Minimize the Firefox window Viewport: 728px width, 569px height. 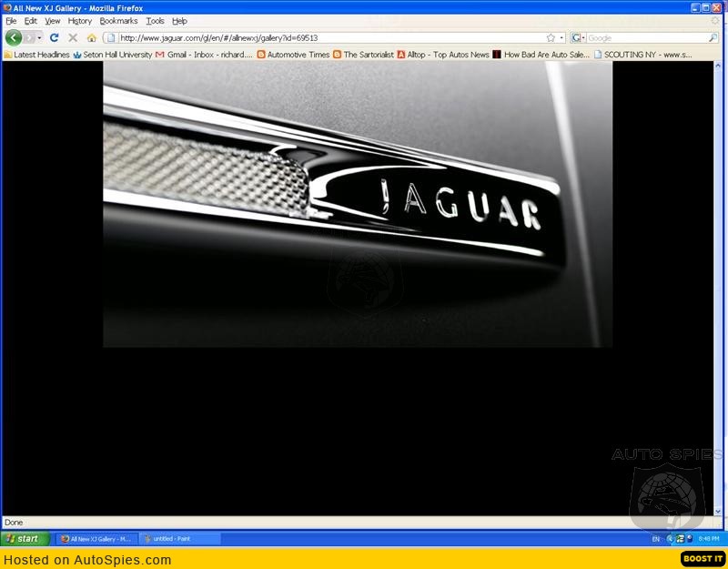click(x=695, y=8)
